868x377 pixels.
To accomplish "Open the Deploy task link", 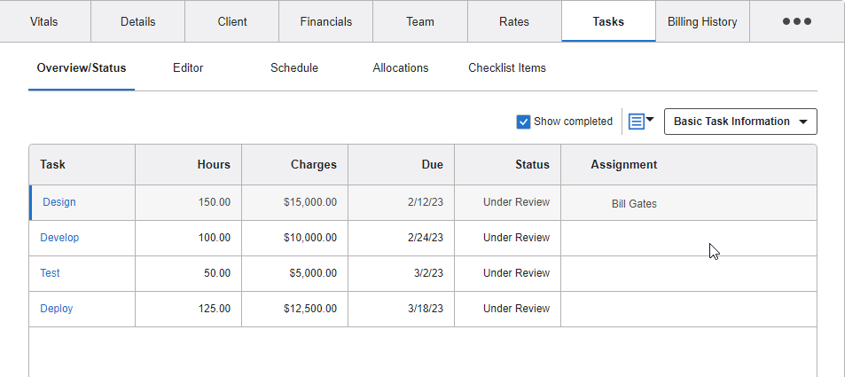I will pos(57,309).
